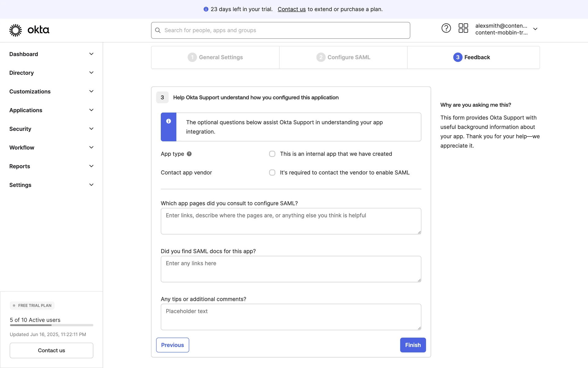This screenshot has width=588, height=368.
Task: Check contact vendor to enable SAML
Action: coord(272,173)
